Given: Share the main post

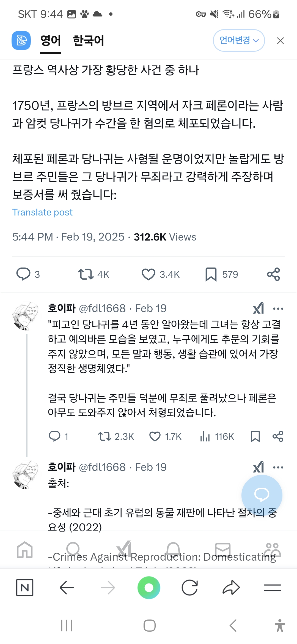Looking at the screenshot, I should click(x=273, y=274).
